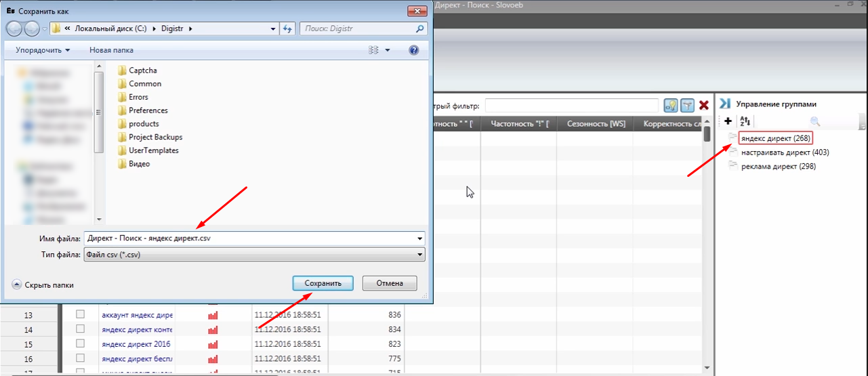Click the bar chart icon in row 13
Viewport: 868px width, 376px height.
pyautogui.click(x=213, y=315)
